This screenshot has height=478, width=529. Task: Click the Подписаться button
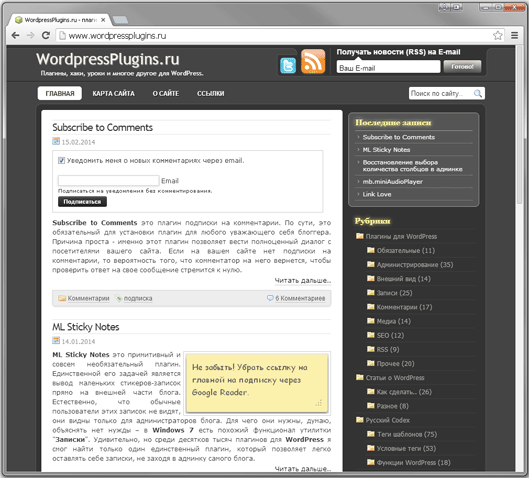point(82,202)
